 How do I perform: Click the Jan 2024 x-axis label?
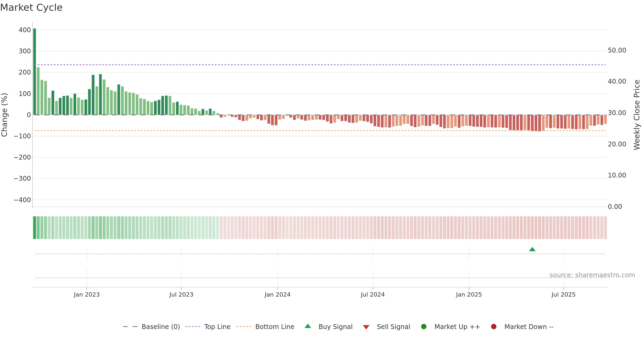(277, 294)
